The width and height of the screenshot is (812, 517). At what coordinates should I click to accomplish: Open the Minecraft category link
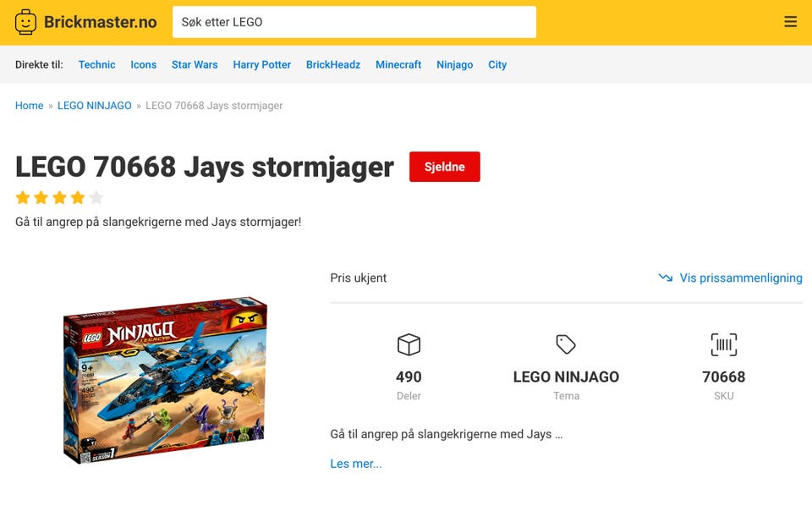pyautogui.click(x=398, y=65)
